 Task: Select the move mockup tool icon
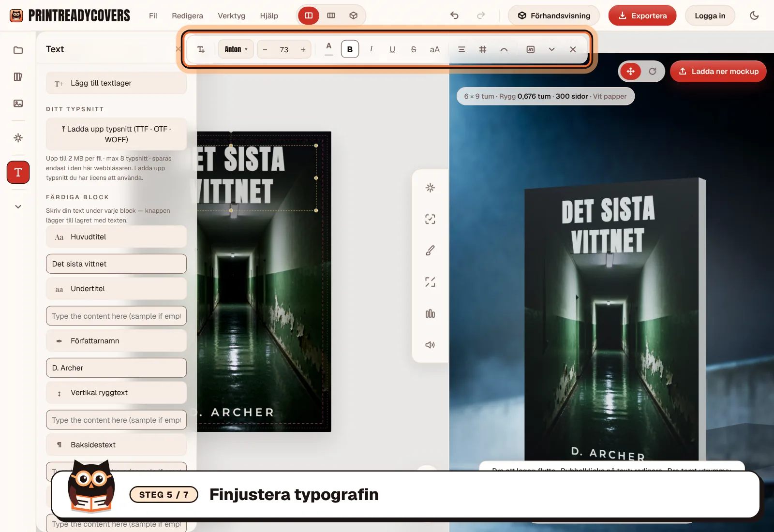click(x=630, y=72)
